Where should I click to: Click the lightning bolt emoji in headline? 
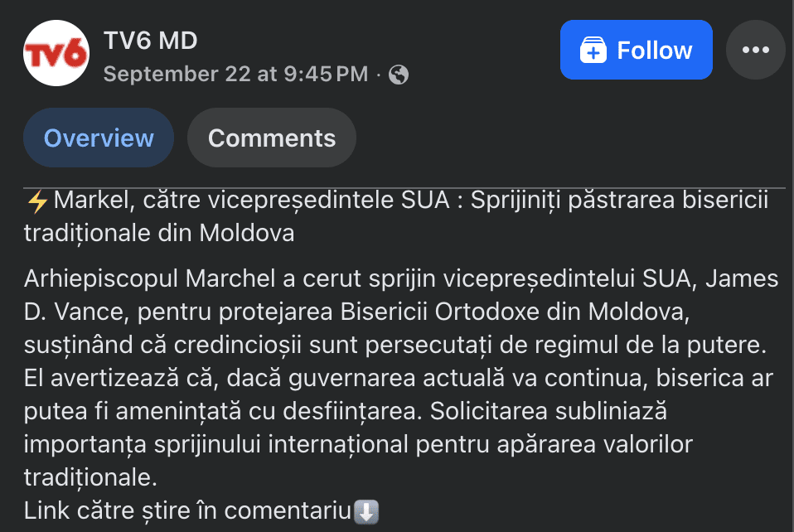[x=37, y=201]
